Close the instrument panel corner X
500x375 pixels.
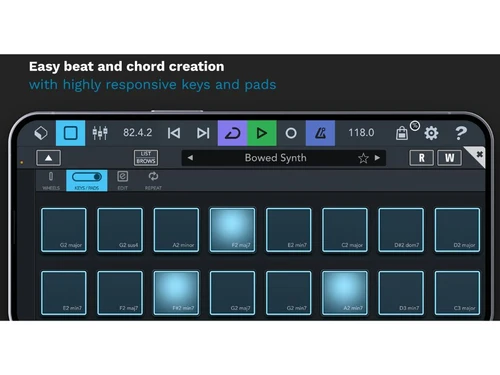pyautogui.click(x=479, y=154)
